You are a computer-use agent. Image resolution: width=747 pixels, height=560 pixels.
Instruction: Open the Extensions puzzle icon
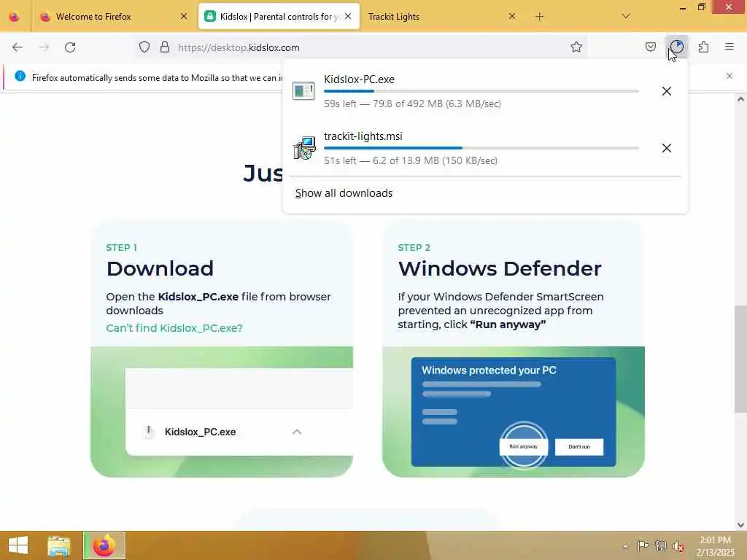point(704,47)
